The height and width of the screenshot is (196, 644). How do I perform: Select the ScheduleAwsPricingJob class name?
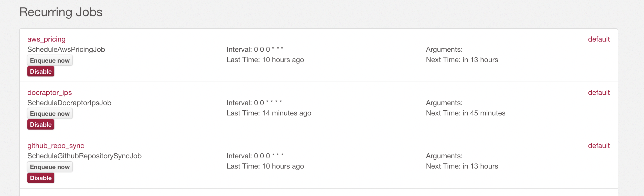click(66, 49)
